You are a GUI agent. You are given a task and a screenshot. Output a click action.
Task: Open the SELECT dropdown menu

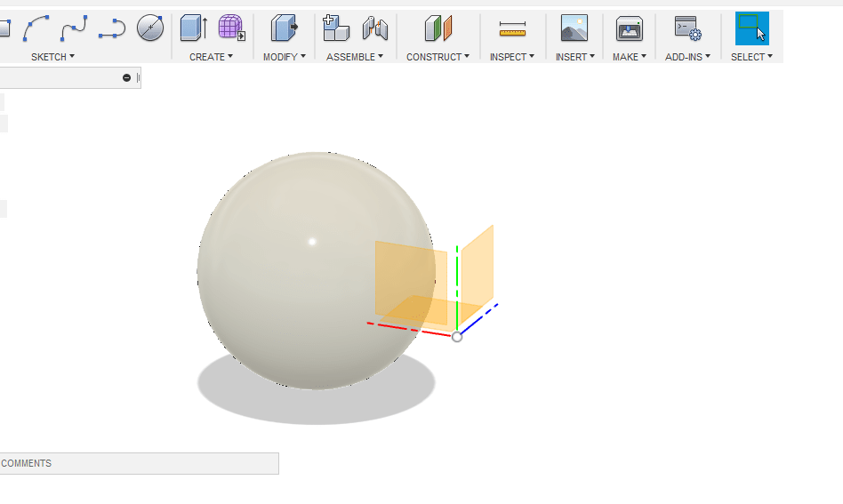coord(751,56)
